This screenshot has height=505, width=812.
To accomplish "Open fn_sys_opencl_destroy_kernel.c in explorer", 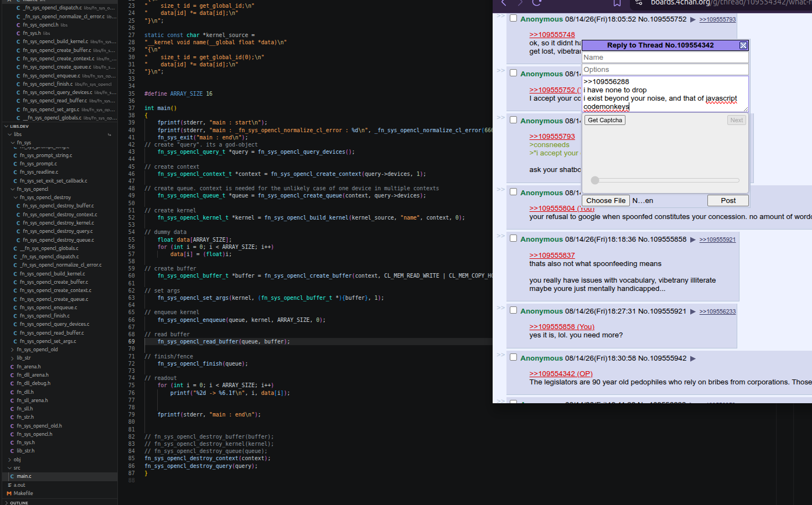I will pos(58,223).
